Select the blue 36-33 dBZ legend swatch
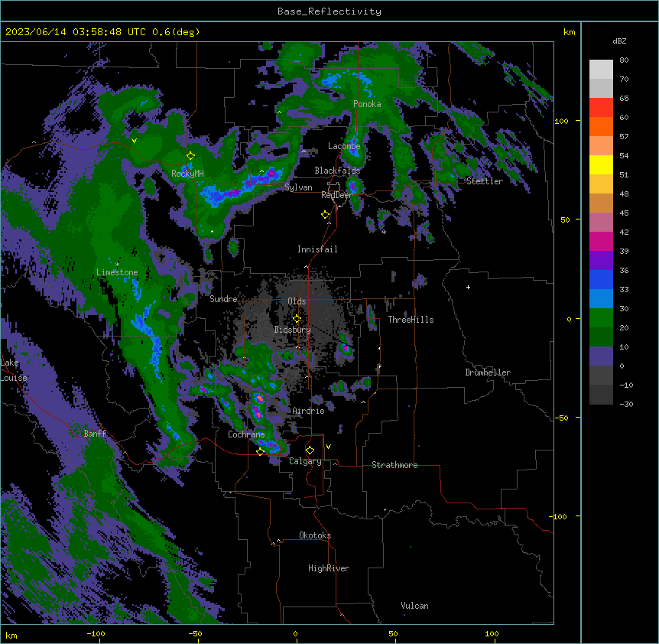 coord(601,280)
